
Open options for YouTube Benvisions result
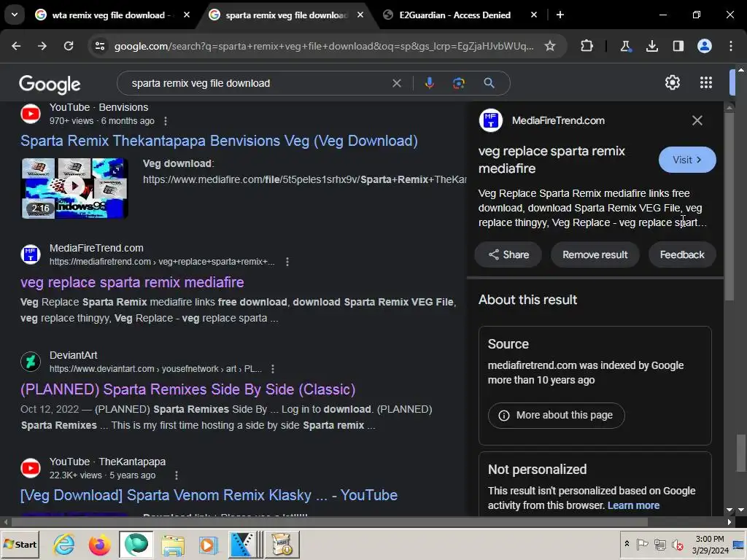click(x=166, y=121)
